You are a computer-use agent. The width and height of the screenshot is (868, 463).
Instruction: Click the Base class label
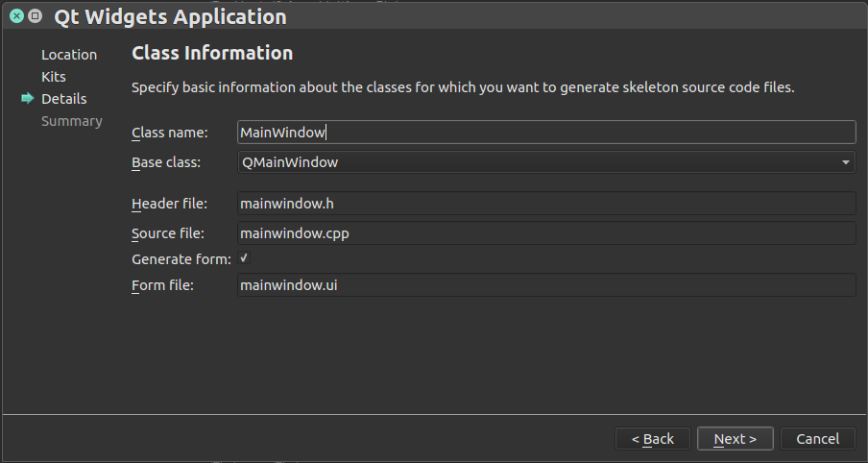click(x=166, y=163)
